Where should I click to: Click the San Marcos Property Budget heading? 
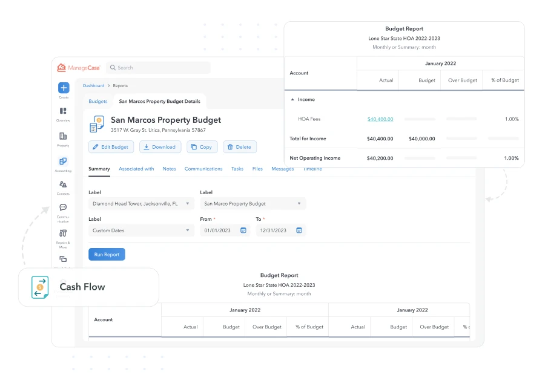(x=166, y=120)
